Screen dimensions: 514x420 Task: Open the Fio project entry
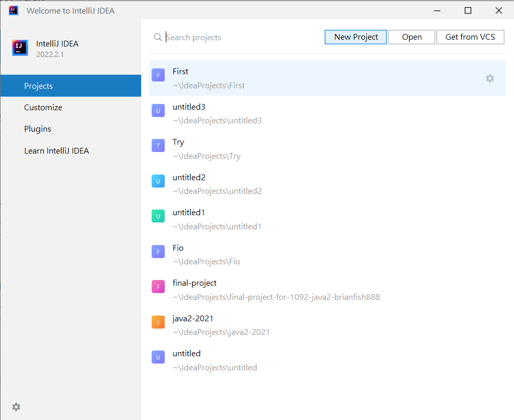(x=327, y=254)
